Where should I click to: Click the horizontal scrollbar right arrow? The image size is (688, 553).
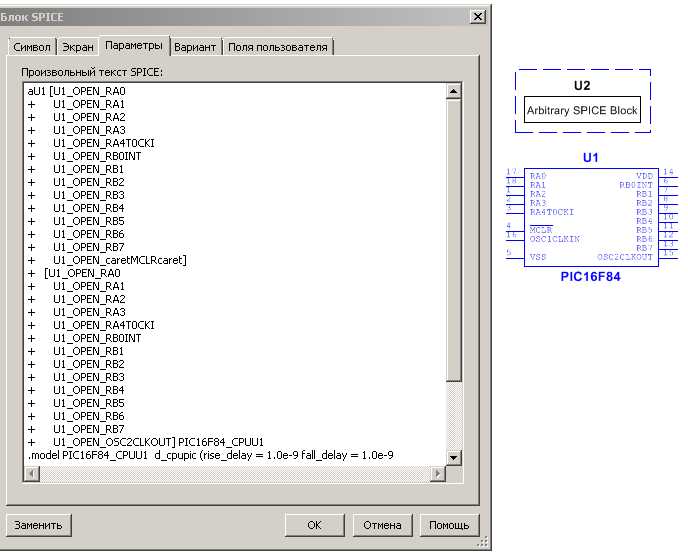437,474
